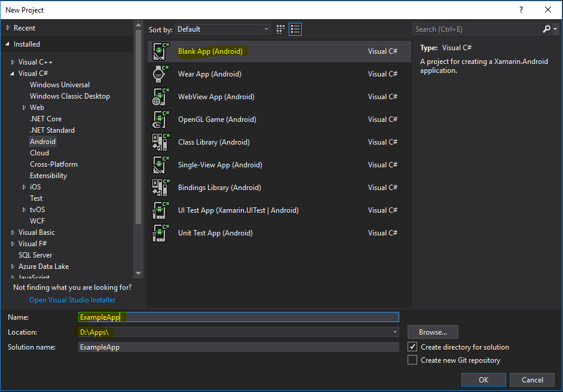Click the Search (Ctrl+E) box
The height and width of the screenshot is (392, 563).
point(478,29)
